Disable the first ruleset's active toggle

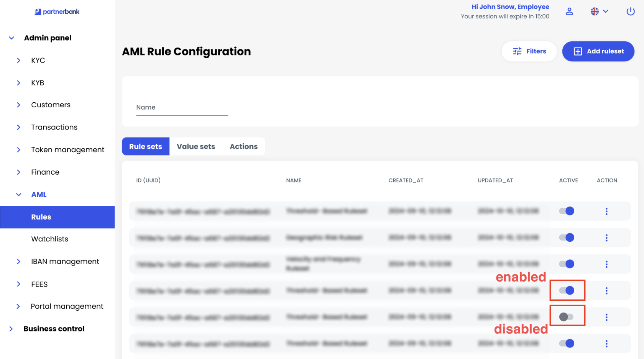coord(567,211)
